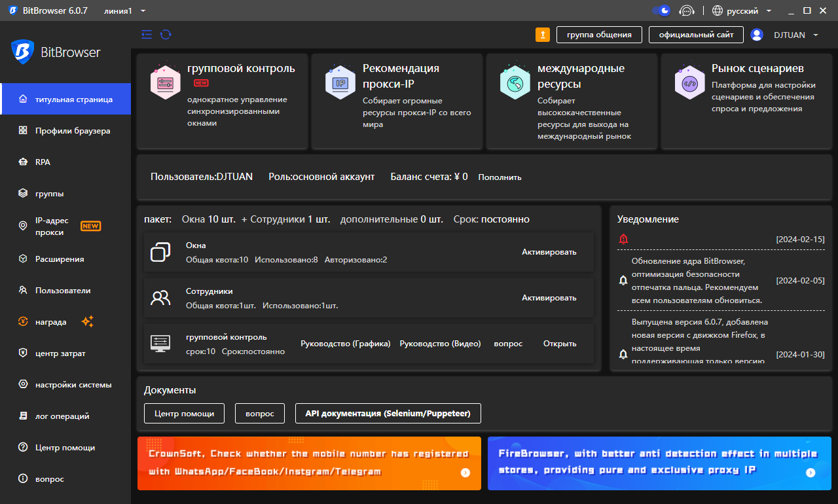Click the групповой контроль monitor icon
The width and height of the screenshot is (838, 504).
[160, 343]
